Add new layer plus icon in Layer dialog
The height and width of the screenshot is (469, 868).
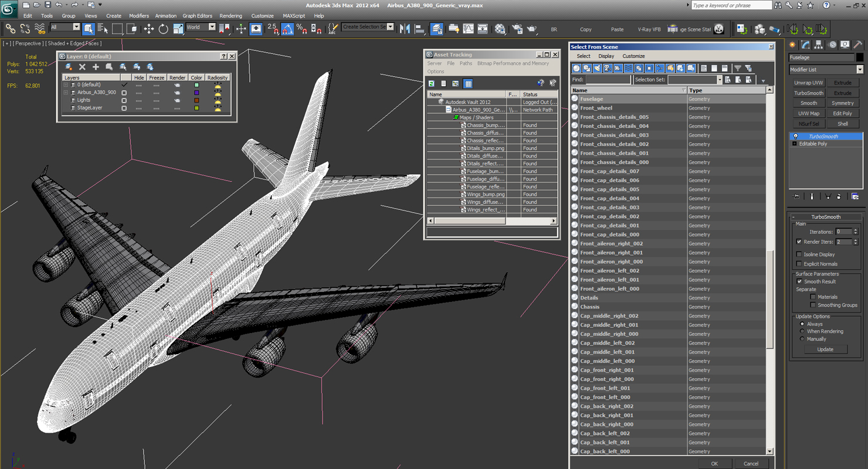[x=96, y=67]
